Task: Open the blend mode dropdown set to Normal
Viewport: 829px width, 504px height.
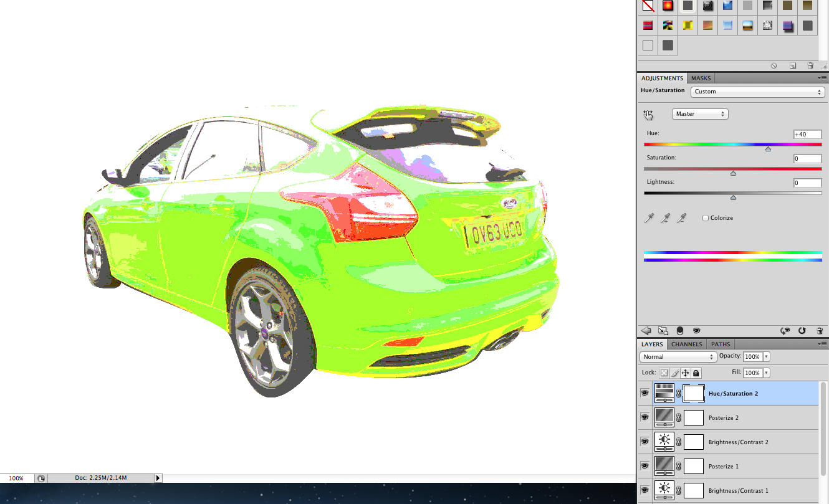Action: pyautogui.click(x=678, y=356)
